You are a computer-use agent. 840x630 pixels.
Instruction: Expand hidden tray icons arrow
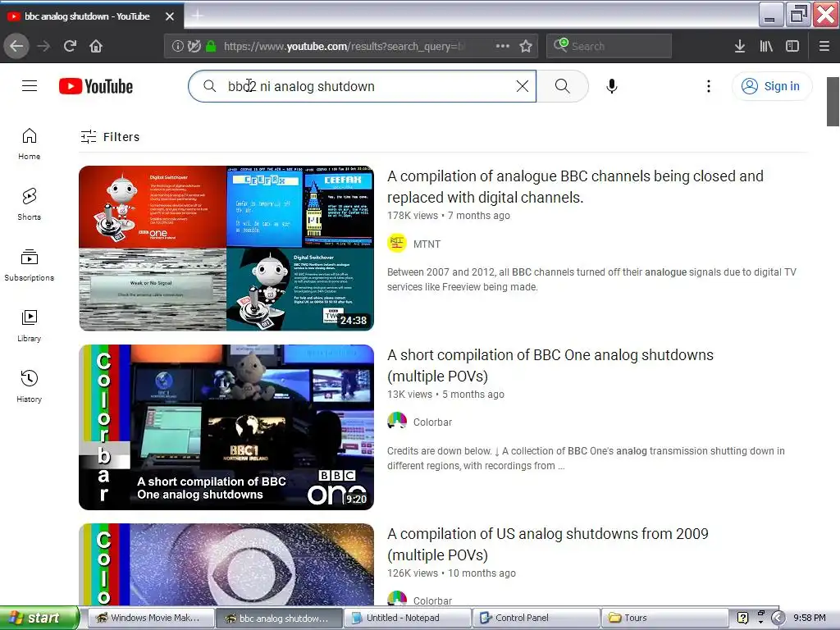click(778, 618)
